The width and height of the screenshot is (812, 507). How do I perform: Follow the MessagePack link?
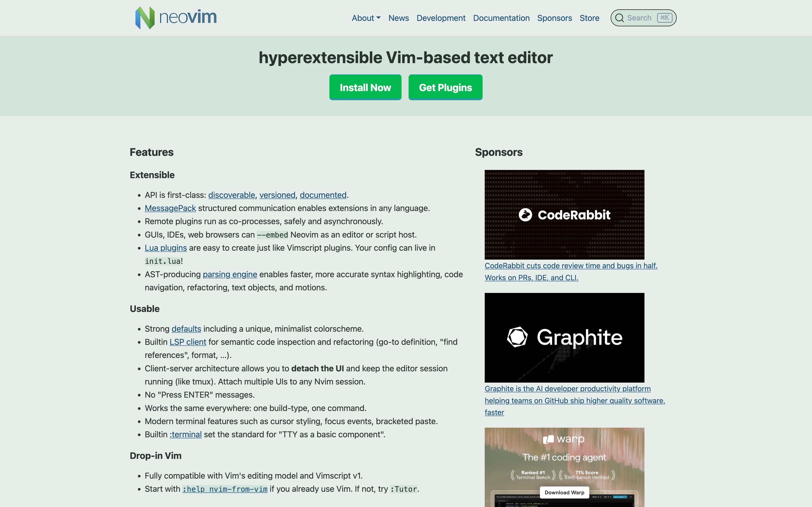170,208
